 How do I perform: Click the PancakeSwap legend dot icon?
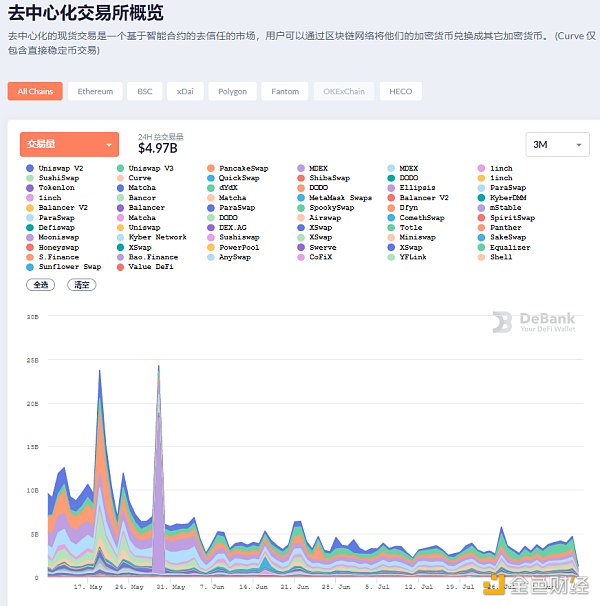(211, 168)
